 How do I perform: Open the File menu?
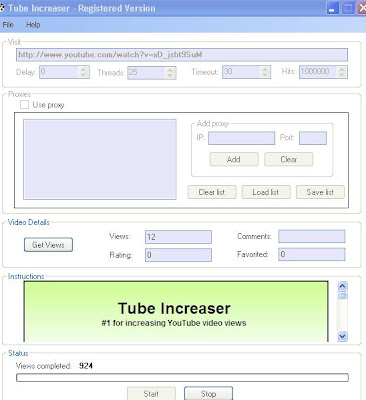coord(8,25)
